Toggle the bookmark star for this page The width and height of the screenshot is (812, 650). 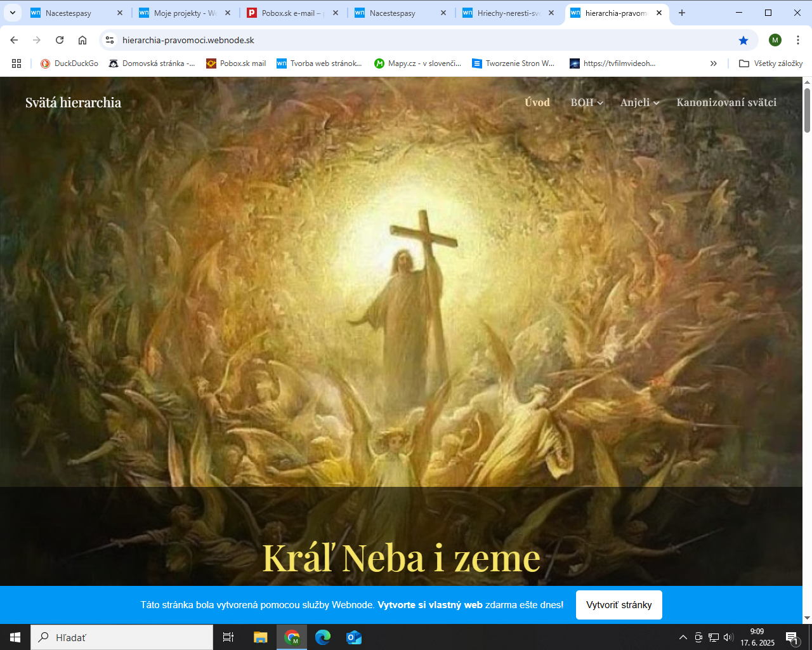(x=743, y=40)
